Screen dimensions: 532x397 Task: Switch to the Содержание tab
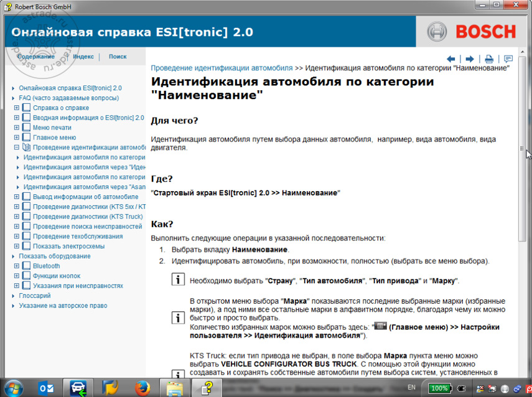click(35, 57)
